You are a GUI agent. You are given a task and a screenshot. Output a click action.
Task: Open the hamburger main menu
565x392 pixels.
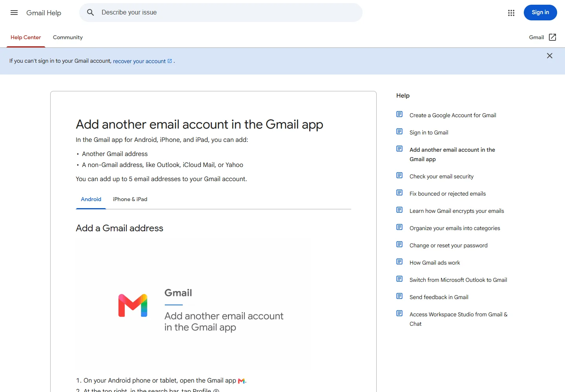[x=14, y=13]
